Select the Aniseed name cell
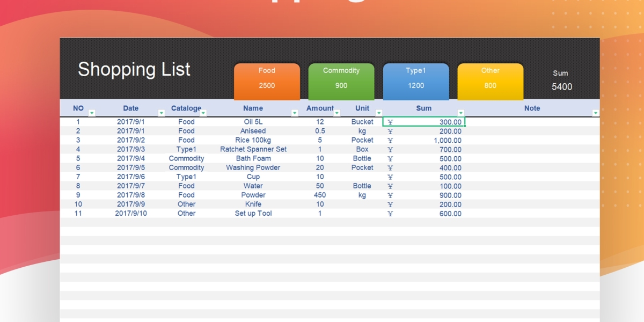 tap(253, 131)
